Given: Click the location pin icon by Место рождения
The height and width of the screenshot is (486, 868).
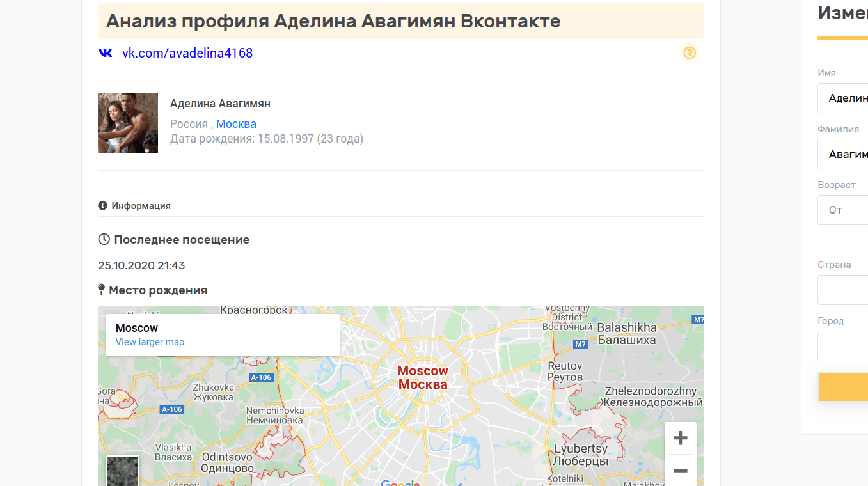Looking at the screenshot, I should pyautogui.click(x=102, y=289).
